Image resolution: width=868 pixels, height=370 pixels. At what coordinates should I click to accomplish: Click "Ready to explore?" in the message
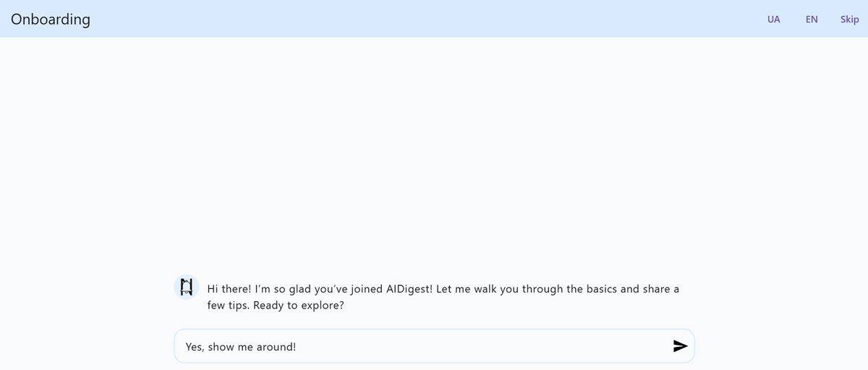pyautogui.click(x=299, y=306)
